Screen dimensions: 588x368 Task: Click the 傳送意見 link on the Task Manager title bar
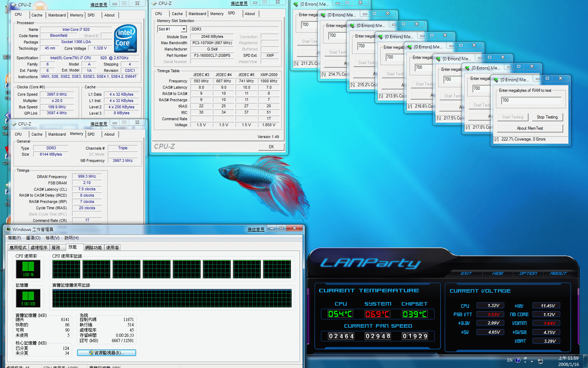point(256,230)
